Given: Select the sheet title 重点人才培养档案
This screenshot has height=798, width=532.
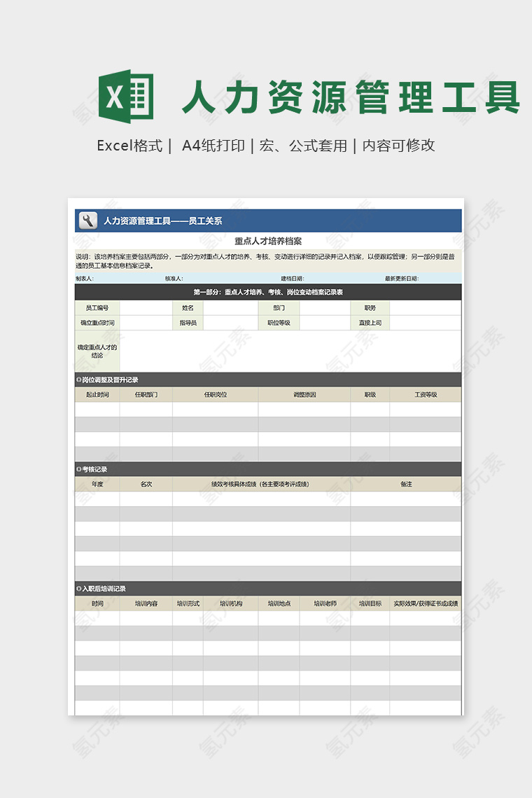Looking at the screenshot, I should [268, 241].
